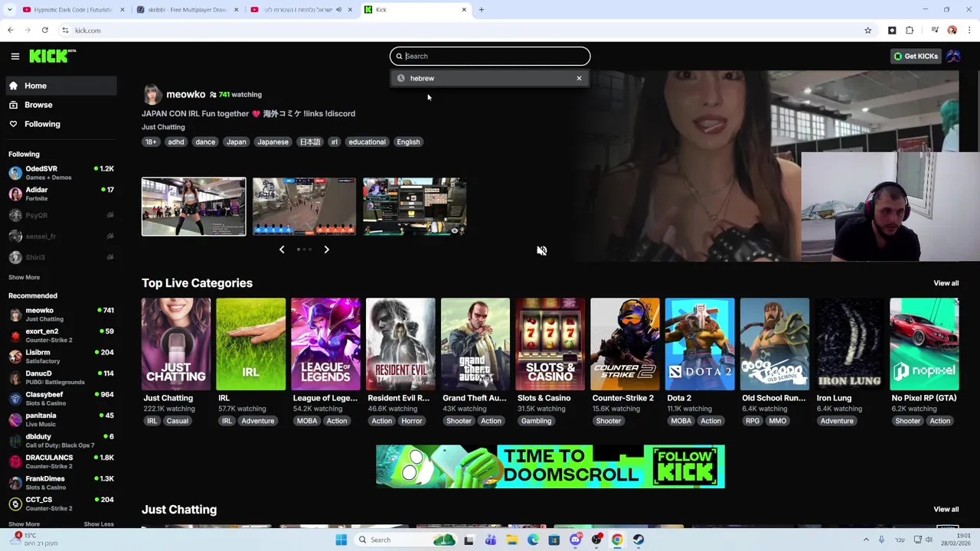Open the Slots & Casino category card

click(x=550, y=344)
